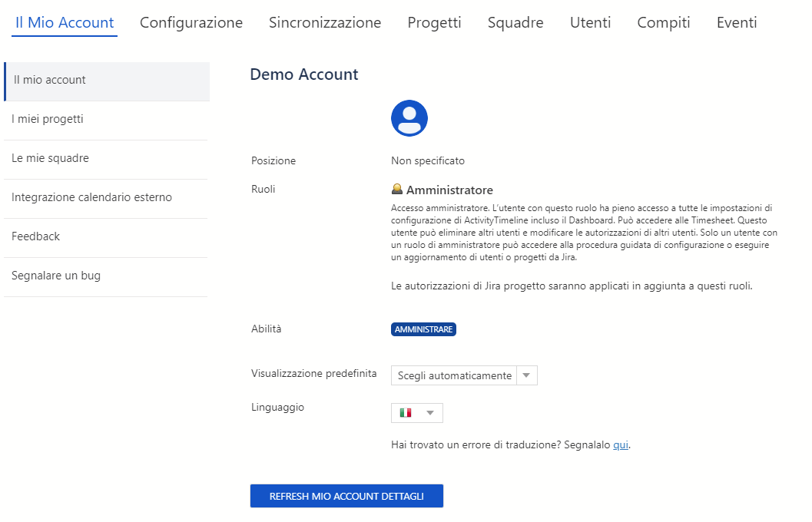Open Integrazione calendario esterno in sidebar

pos(91,197)
